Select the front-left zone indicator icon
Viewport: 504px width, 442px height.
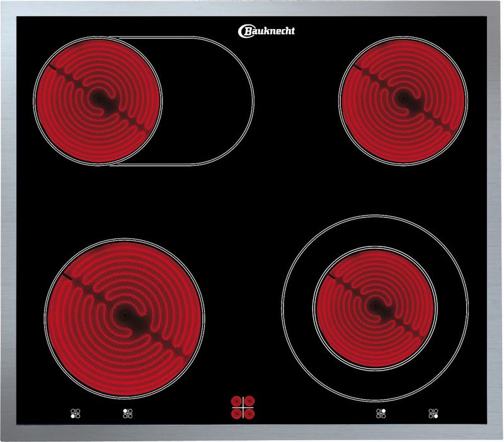[76, 414]
